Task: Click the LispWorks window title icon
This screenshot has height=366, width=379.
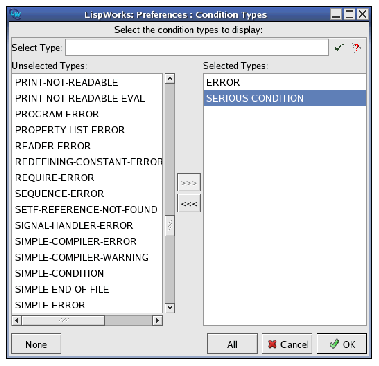Action: point(15,14)
